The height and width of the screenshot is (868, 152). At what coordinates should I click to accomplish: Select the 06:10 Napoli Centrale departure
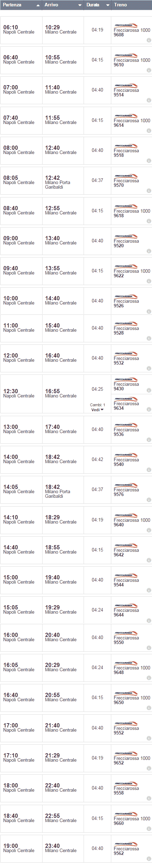coord(76,30)
